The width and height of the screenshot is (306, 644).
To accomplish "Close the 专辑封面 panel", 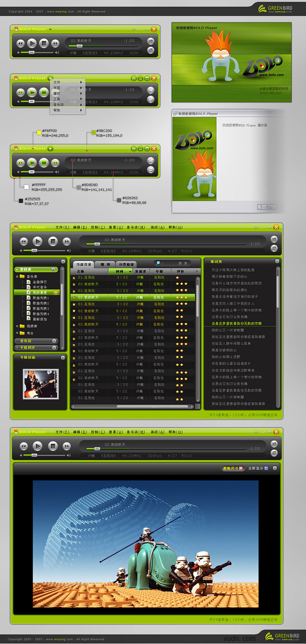I will pos(63,357).
